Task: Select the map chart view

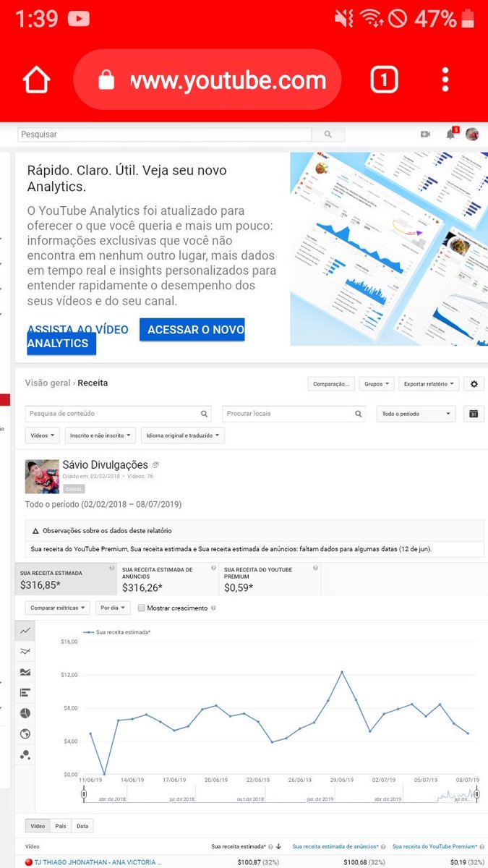Action: tap(25, 734)
